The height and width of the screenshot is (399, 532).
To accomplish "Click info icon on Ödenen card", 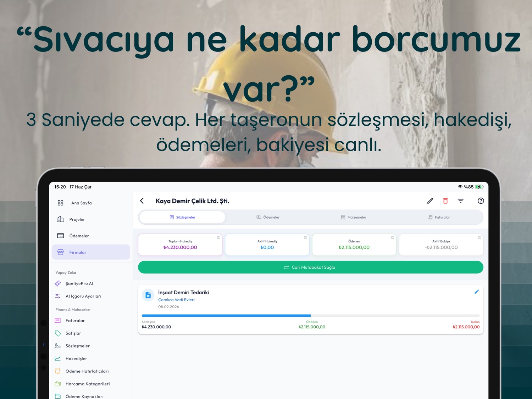I will pyautogui.click(x=393, y=237).
